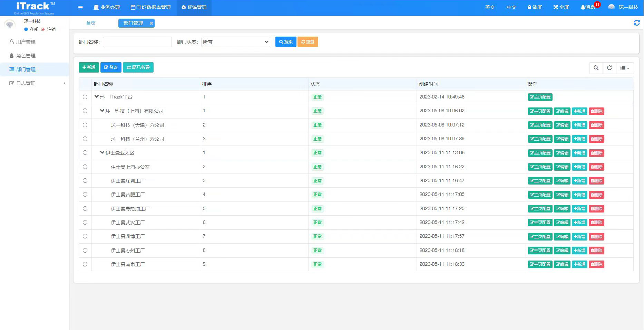Click the green 新增 toolbar button
Image resolution: width=644 pixels, height=330 pixels.
(89, 67)
